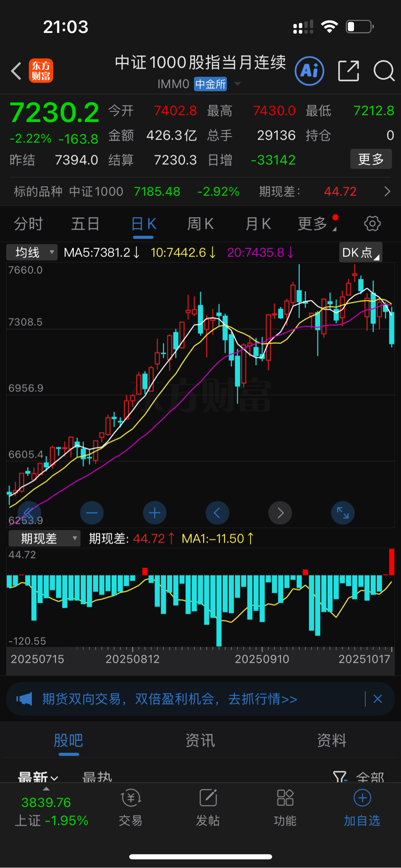Dismiss the promo banner with X

click(x=378, y=699)
